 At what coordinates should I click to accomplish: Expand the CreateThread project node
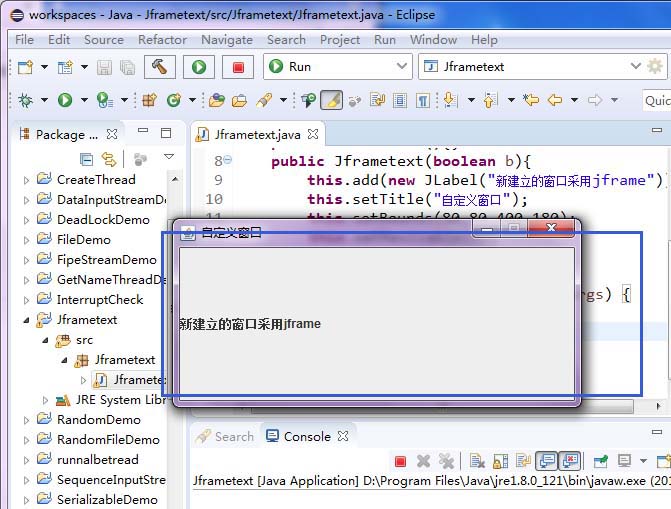[27, 180]
